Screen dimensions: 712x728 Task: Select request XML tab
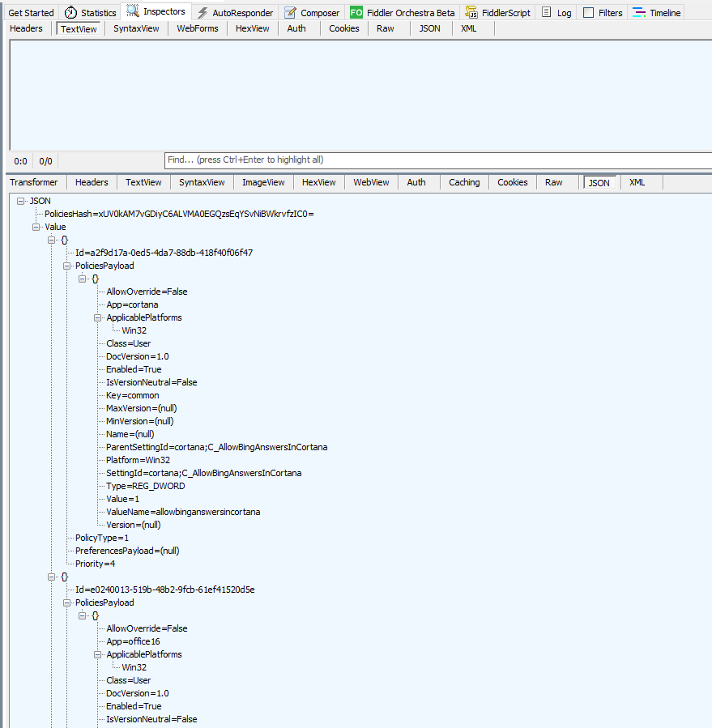pos(469,29)
